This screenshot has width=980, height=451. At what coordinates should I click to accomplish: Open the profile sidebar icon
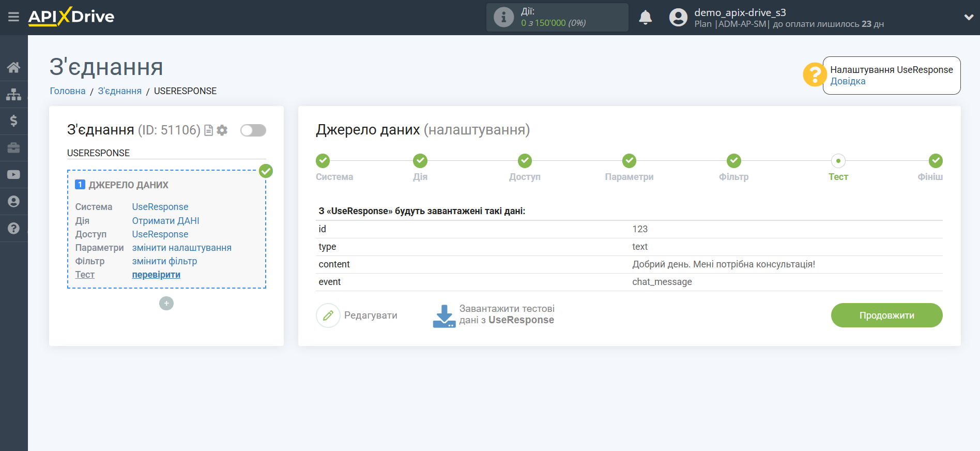coord(13,202)
